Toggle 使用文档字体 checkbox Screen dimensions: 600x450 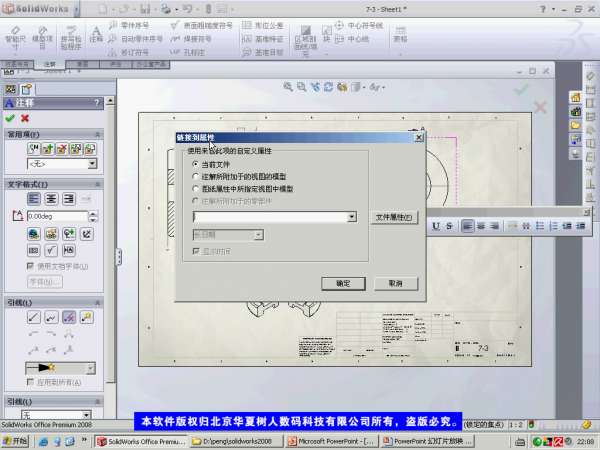click(30, 266)
